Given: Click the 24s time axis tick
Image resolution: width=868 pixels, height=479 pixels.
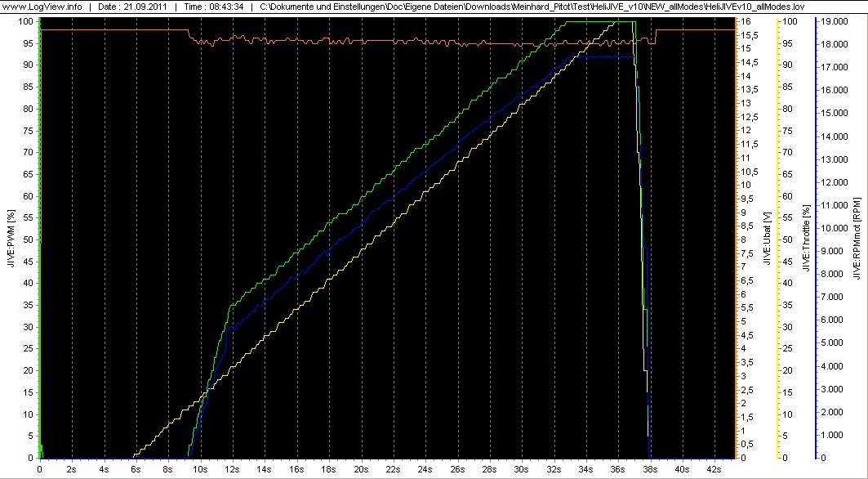Looking at the screenshot, I should tap(425, 468).
